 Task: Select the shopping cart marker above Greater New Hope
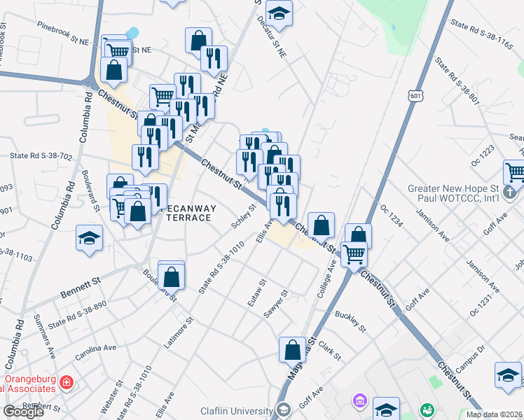tap(515, 173)
